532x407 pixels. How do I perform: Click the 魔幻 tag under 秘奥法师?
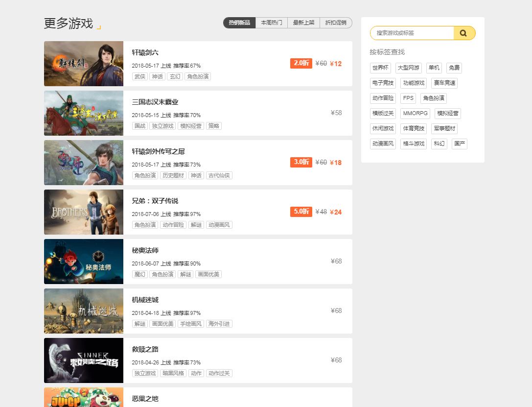[x=140, y=274]
